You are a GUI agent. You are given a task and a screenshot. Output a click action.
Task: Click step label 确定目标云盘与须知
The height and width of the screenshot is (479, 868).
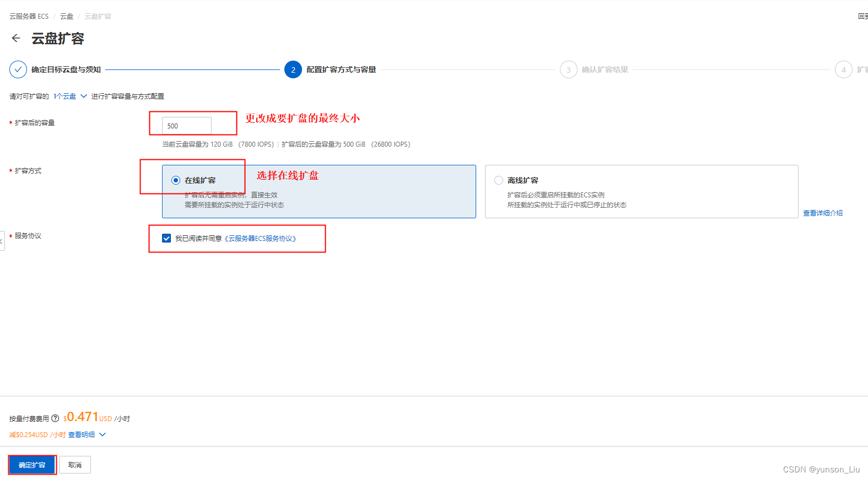pos(66,69)
